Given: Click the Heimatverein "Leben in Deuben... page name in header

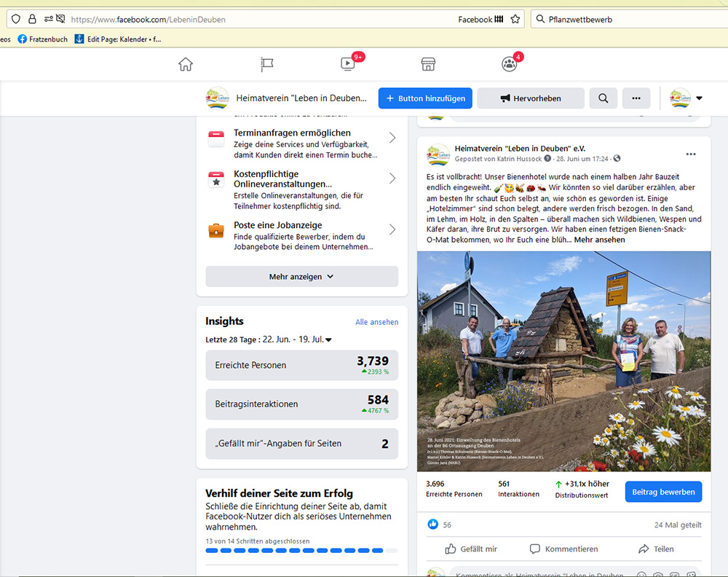Looking at the screenshot, I should (301, 98).
